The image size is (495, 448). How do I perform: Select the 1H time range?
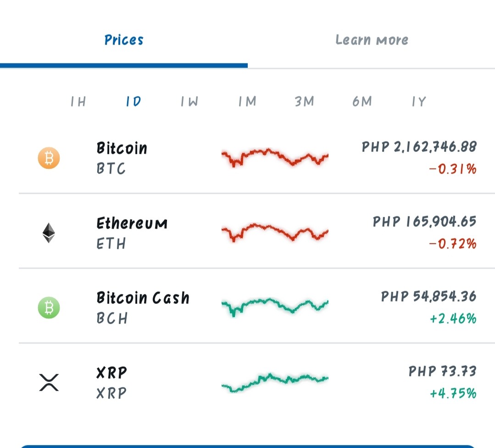[78, 101]
